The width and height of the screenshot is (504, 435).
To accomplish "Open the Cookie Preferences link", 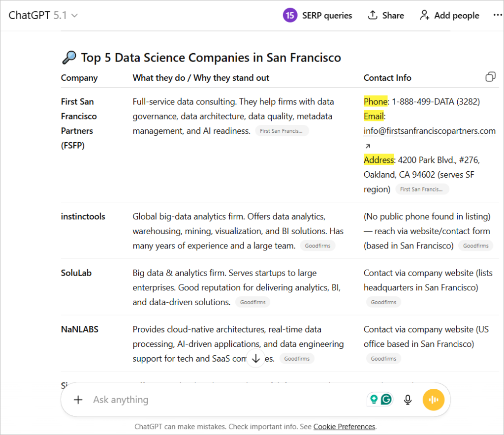I will pos(344,427).
